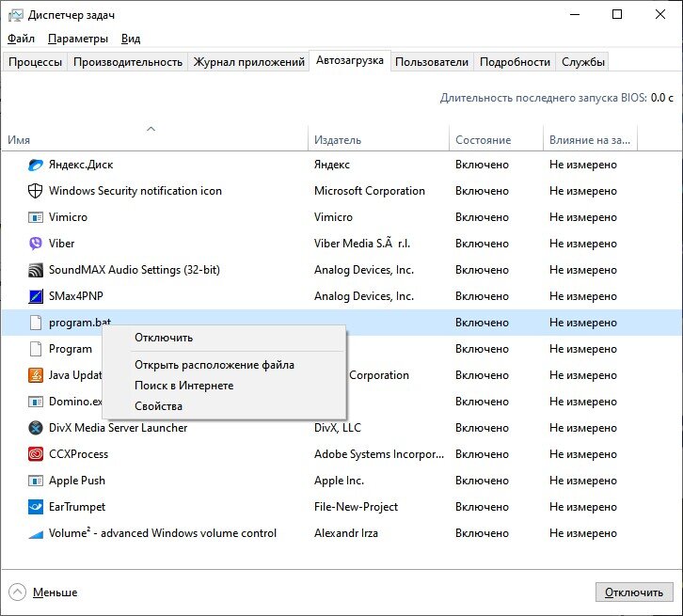Click the DivX Media Server Launcher icon

tap(36, 428)
